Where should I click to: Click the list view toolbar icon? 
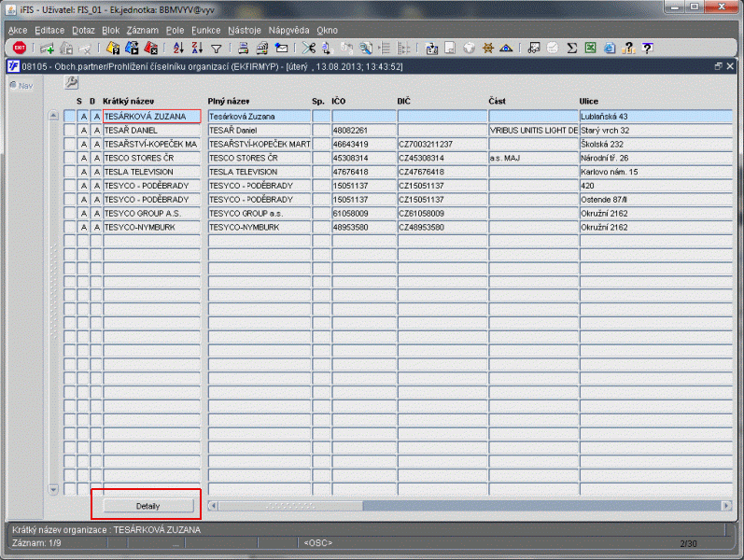click(385, 48)
